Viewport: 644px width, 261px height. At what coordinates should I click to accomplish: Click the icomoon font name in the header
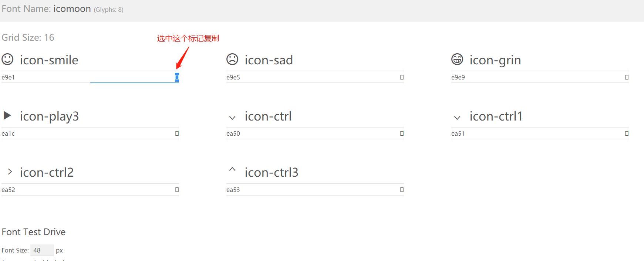point(72,9)
